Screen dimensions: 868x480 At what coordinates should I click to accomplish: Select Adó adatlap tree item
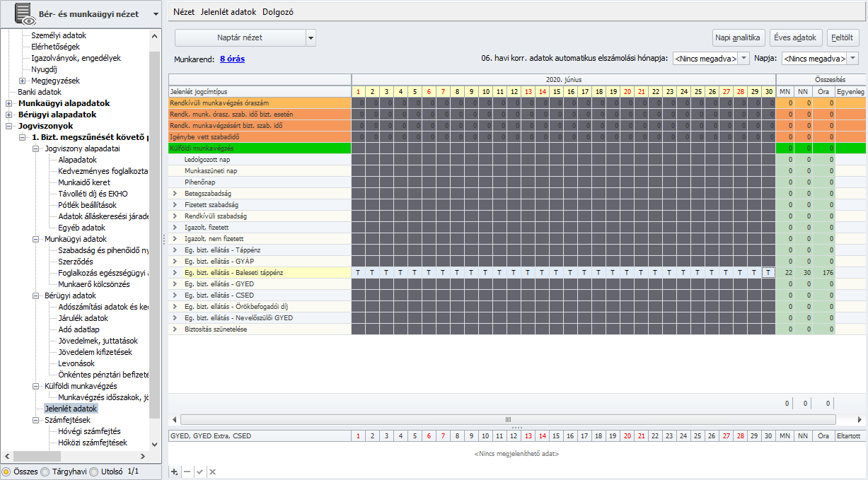(x=79, y=329)
